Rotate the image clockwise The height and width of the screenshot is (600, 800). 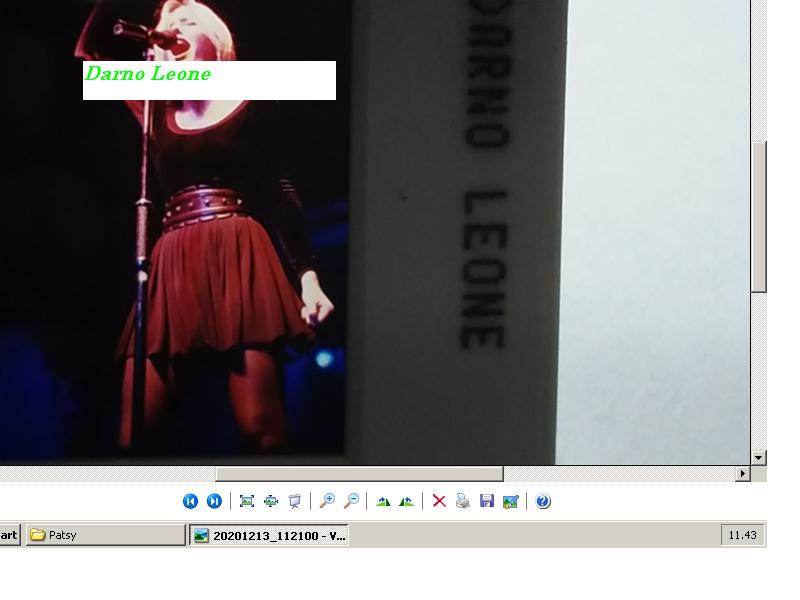coord(383,502)
